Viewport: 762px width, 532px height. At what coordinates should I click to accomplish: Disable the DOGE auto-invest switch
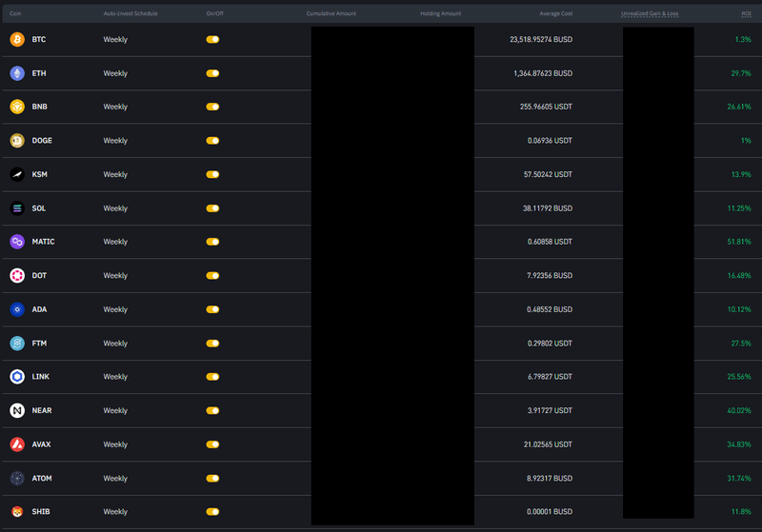coord(212,140)
